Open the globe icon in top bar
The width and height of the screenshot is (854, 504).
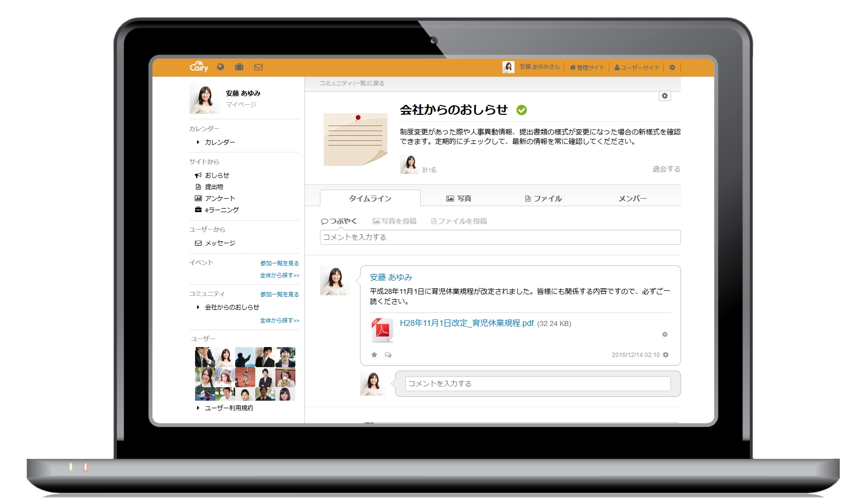click(221, 67)
